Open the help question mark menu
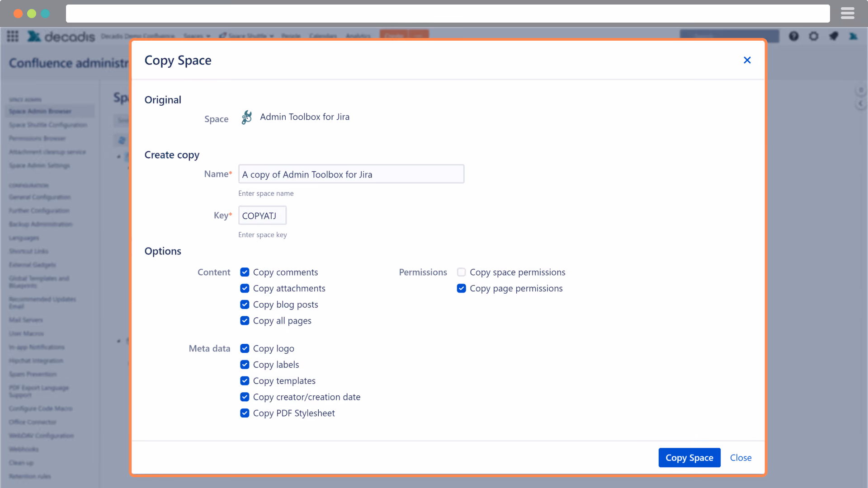Image resolution: width=868 pixels, height=488 pixels. [794, 36]
